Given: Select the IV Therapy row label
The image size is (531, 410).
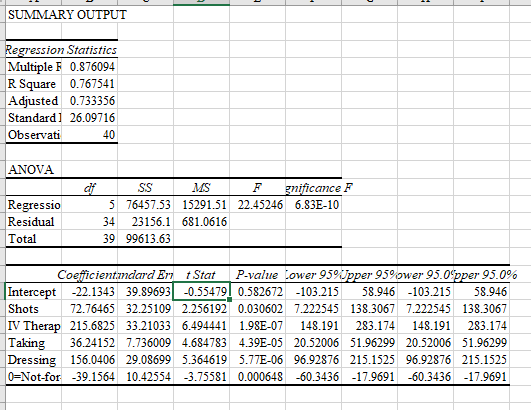Looking at the screenshot, I should point(34,325).
